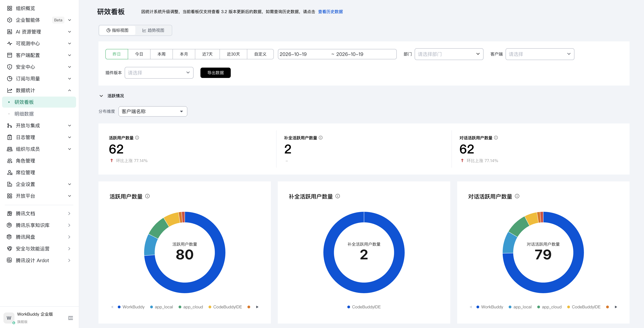Click info icon on 补全活跃用户数量 donut chart title
644x328 pixels.
click(337, 196)
